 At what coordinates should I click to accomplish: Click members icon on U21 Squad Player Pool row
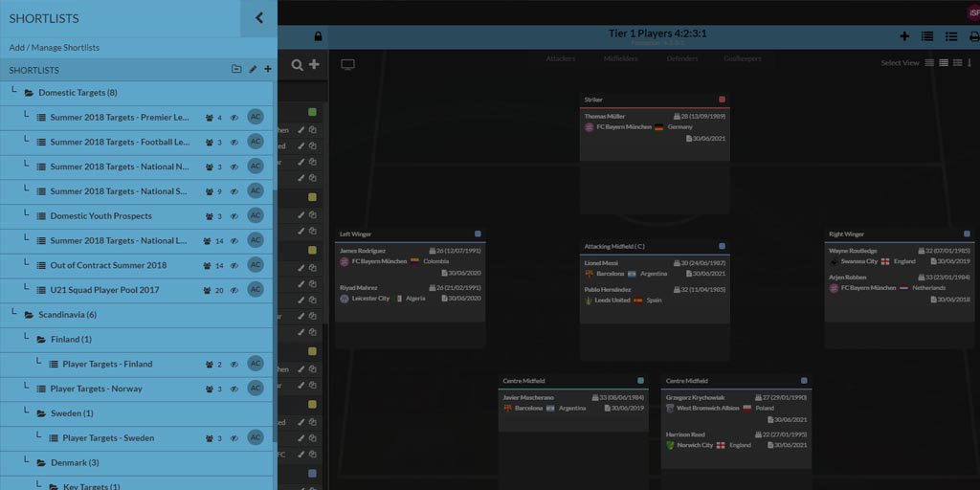(208, 291)
